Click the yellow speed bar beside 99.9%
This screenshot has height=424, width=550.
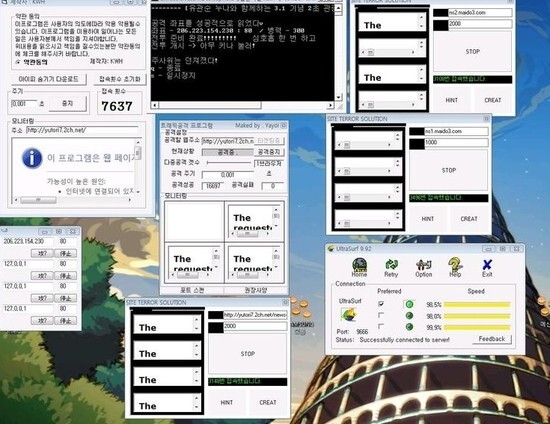(x=477, y=328)
